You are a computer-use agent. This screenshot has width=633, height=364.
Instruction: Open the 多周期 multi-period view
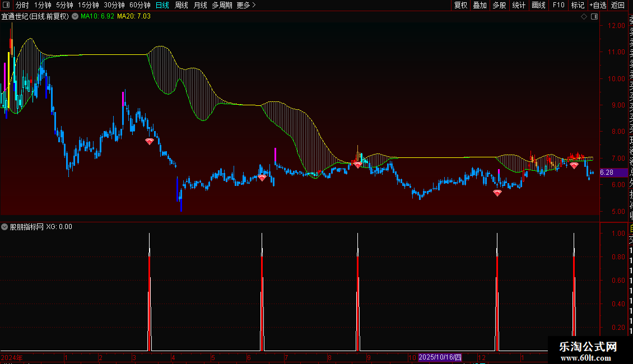[222, 5]
